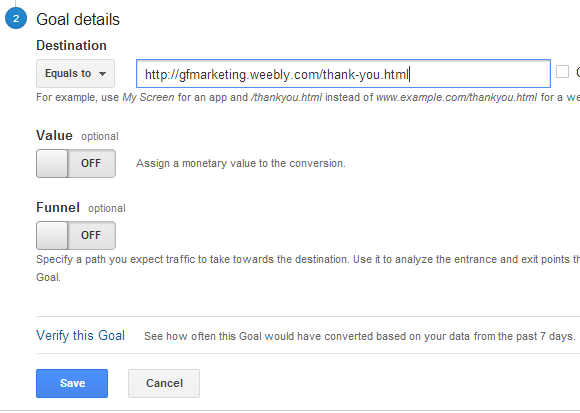Click the blue step 2 circle icon
The height and width of the screenshot is (413, 580).
[x=16, y=18]
